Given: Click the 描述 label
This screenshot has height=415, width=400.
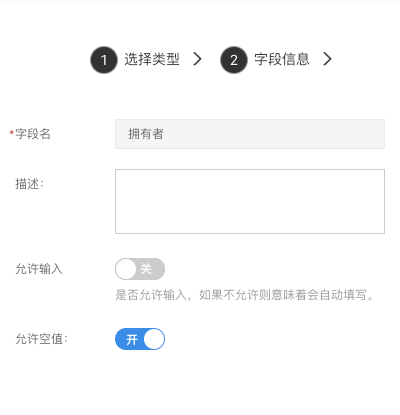Looking at the screenshot, I should click(x=29, y=184).
